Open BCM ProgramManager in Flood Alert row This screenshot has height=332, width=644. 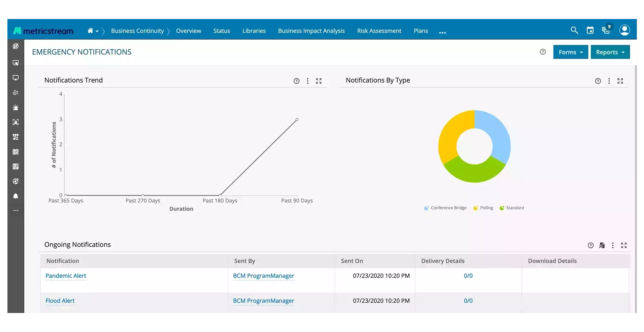click(263, 301)
